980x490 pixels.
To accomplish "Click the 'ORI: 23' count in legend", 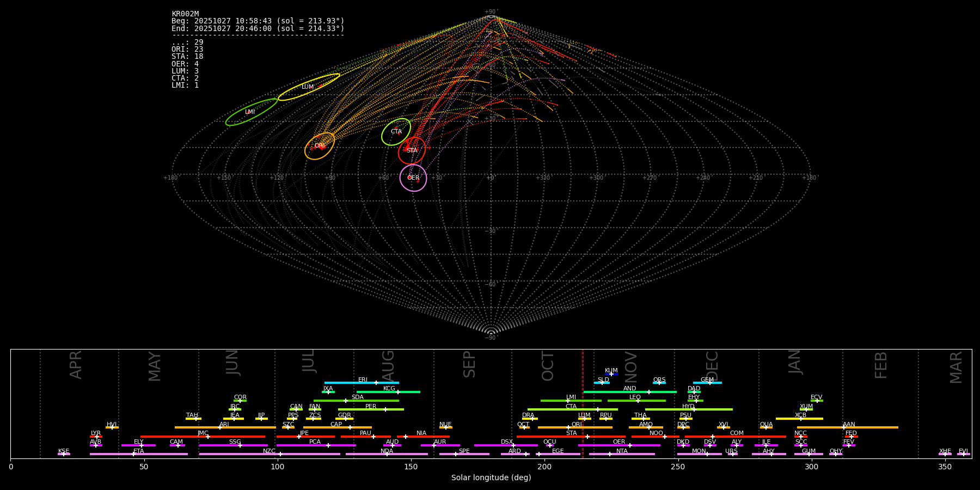I will click(x=187, y=50).
